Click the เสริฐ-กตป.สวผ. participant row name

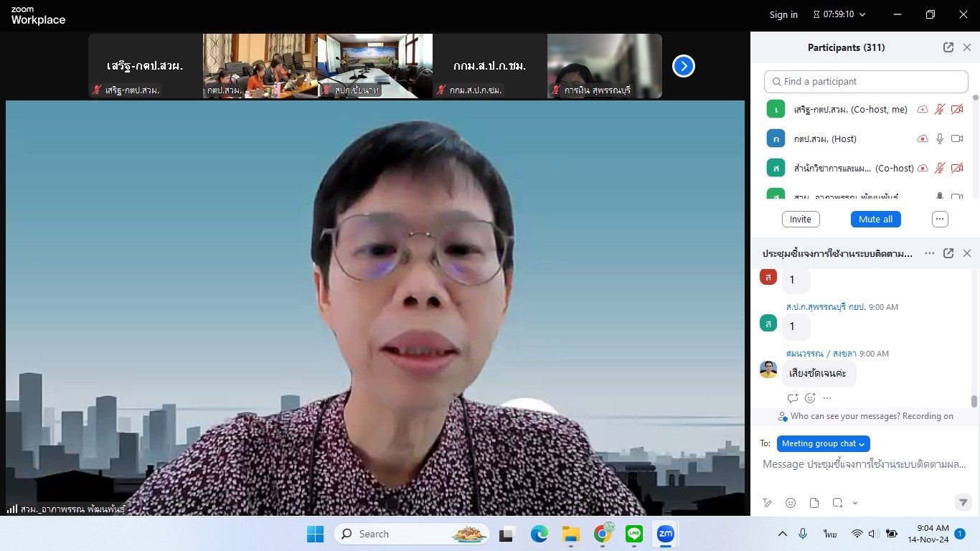point(851,109)
